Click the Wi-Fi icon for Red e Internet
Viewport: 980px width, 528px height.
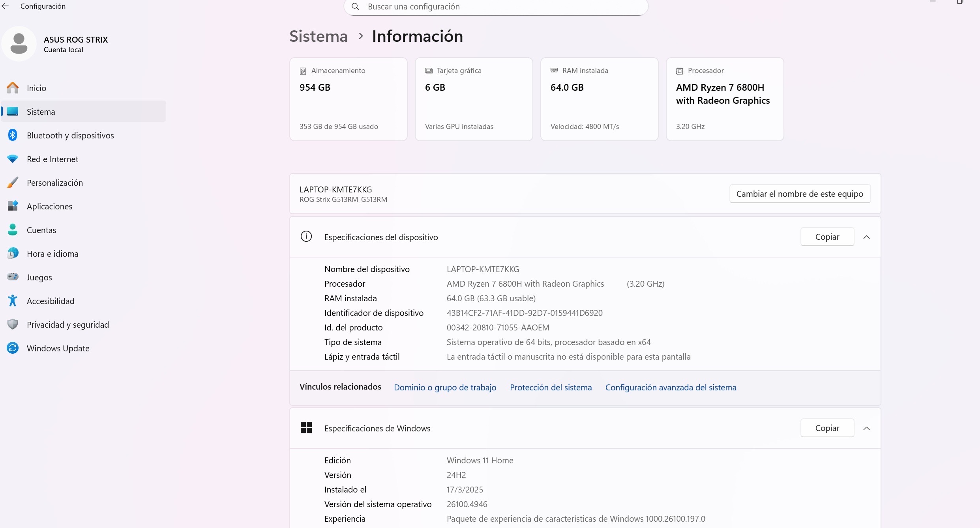coord(13,159)
